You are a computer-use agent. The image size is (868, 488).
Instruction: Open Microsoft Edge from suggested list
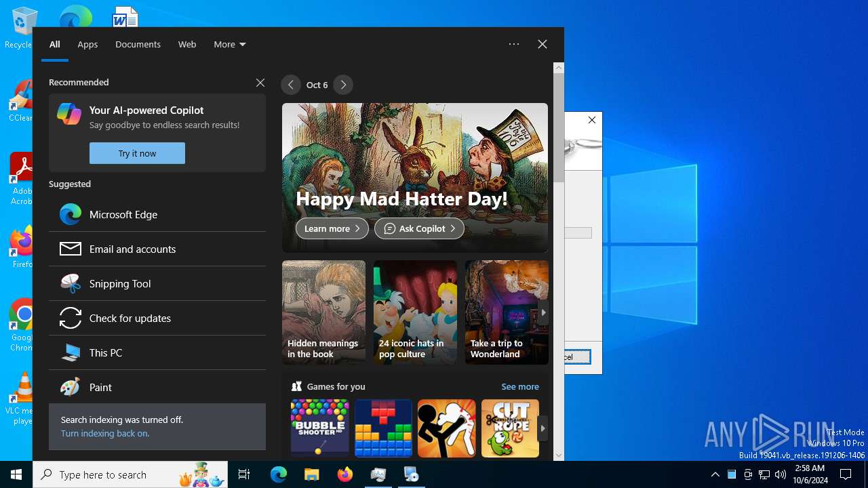(x=157, y=214)
